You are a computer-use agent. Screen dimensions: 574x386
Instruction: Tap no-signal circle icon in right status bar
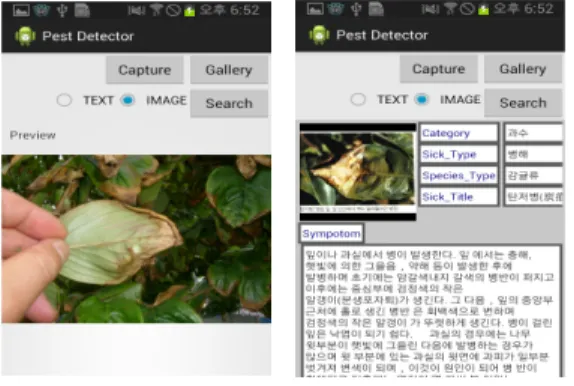click(467, 9)
